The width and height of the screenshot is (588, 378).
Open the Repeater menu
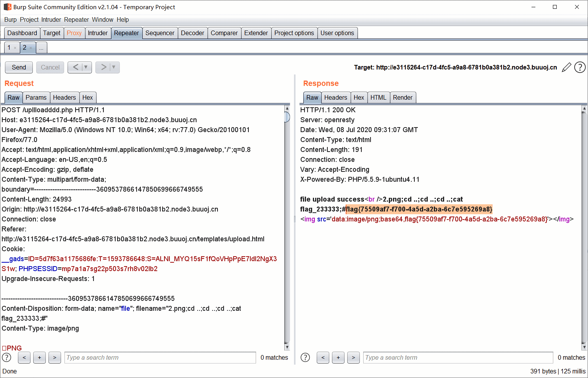[76, 20]
